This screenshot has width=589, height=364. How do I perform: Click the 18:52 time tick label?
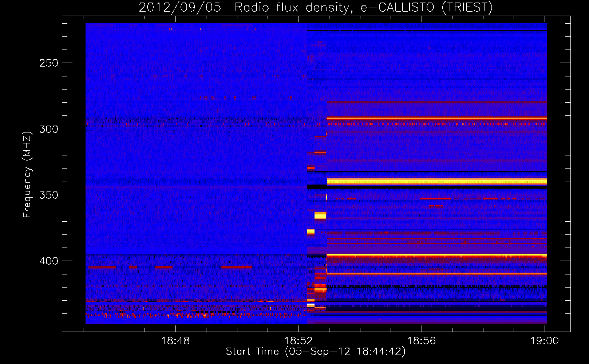point(299,341)
